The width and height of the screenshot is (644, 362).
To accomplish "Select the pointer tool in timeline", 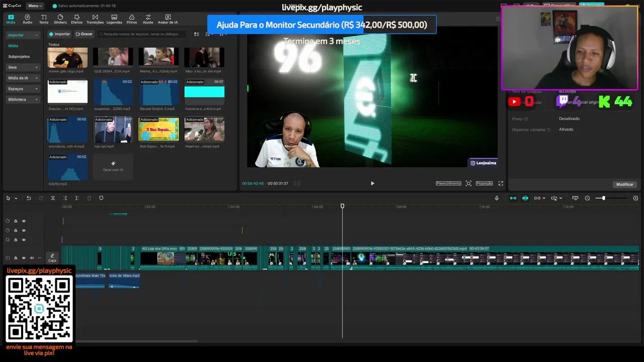I will [x=8, y=198].
